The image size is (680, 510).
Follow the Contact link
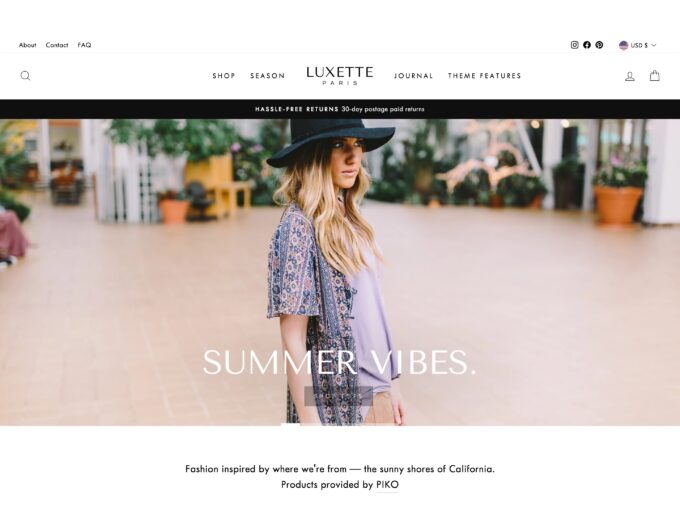pos(57,45)
